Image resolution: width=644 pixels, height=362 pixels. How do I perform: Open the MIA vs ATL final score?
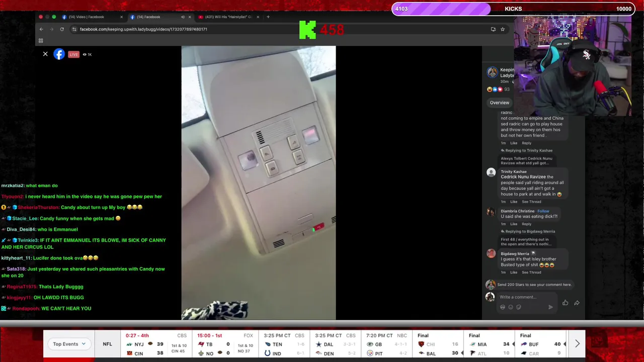(x=489, y=344)
